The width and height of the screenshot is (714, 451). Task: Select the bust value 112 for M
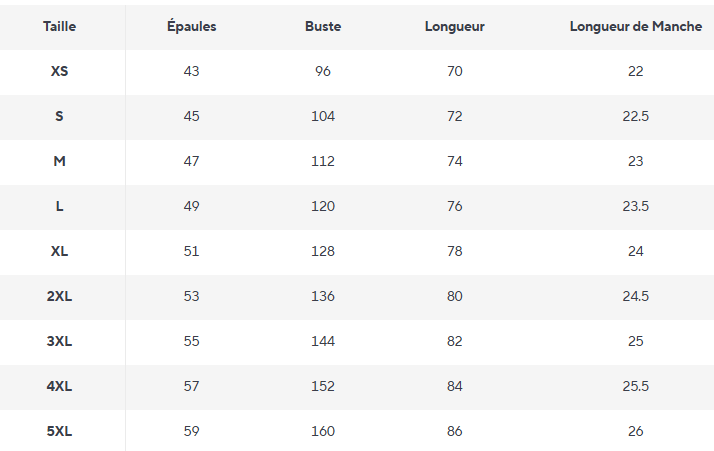point(323,161)
